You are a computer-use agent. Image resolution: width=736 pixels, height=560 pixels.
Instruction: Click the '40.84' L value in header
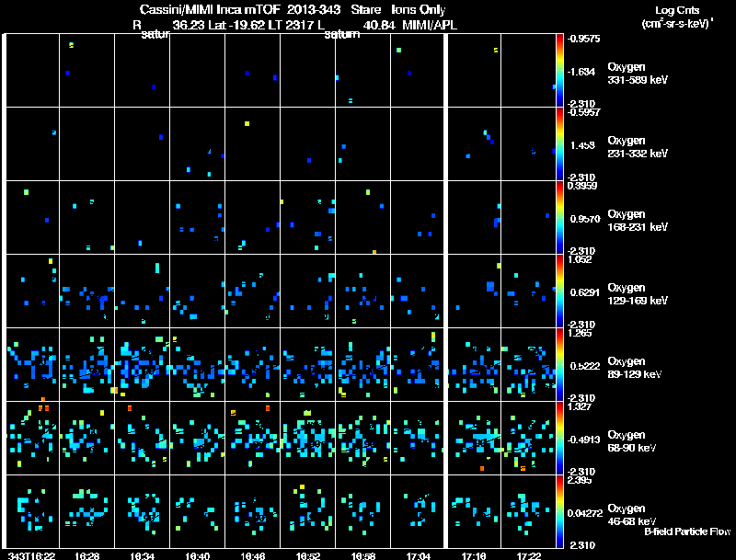379,25
